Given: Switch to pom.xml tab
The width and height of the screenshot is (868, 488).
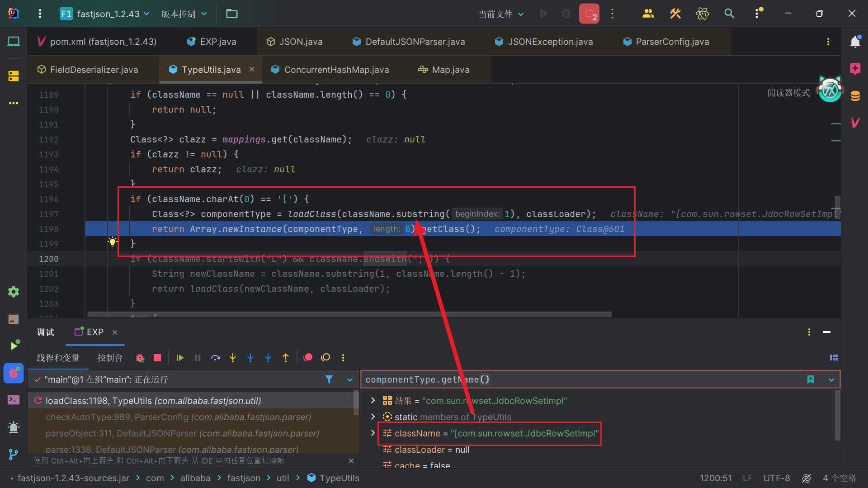Looking at the screenshot, I should point(97,42).
